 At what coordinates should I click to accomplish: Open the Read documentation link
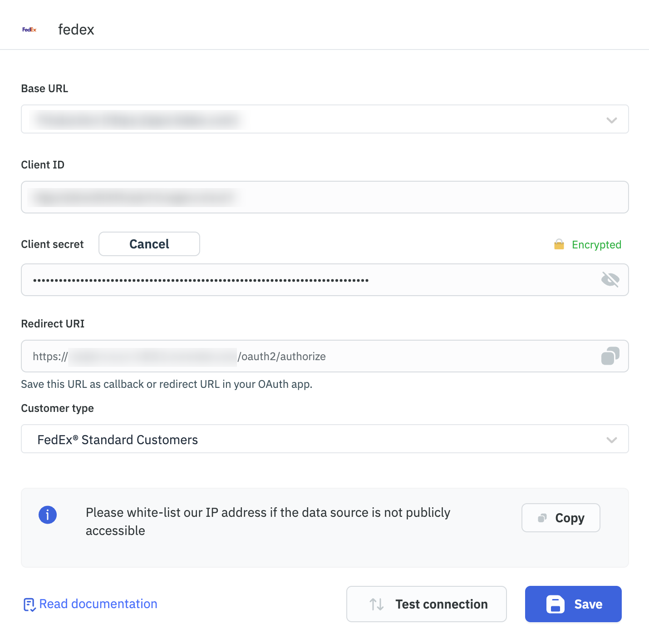coord(98,604)
